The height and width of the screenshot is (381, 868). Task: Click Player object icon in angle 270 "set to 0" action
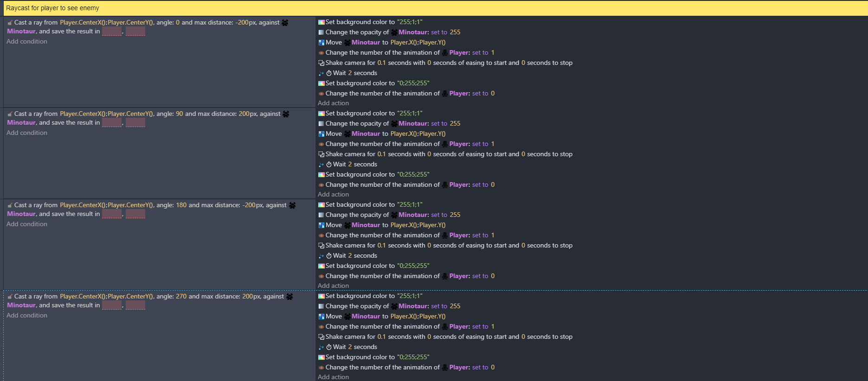click(x=445, y=368)
